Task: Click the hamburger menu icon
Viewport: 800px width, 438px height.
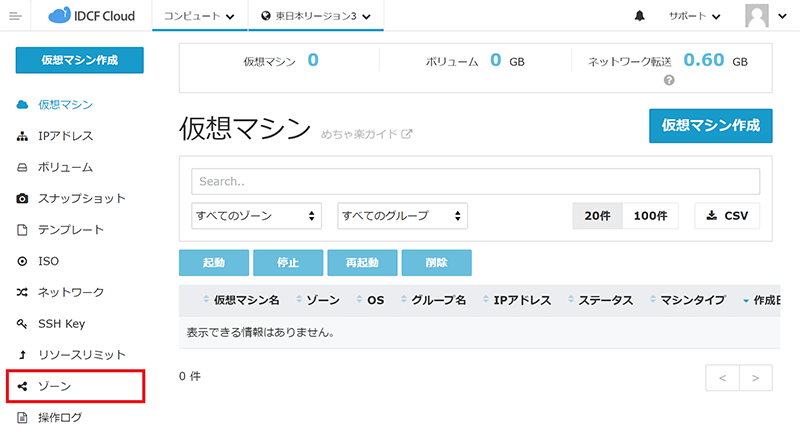Action: point(15,16)
